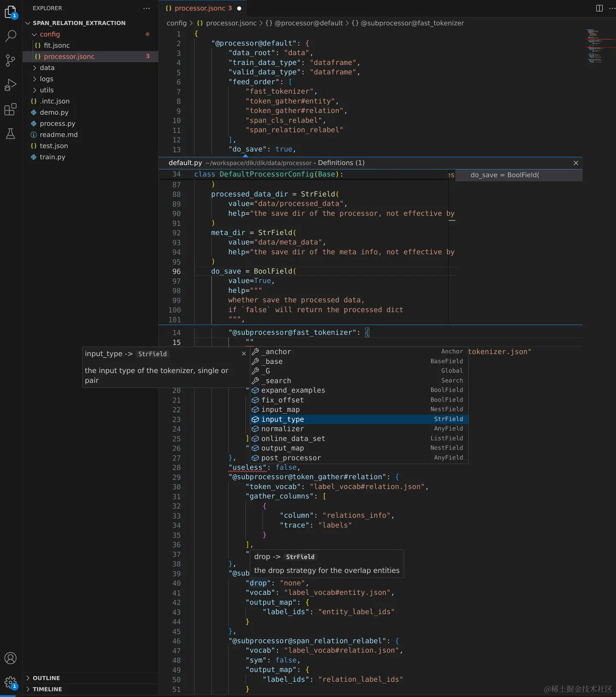
Task: Open editor more actions ellipsis
Action: click(612, 8)
